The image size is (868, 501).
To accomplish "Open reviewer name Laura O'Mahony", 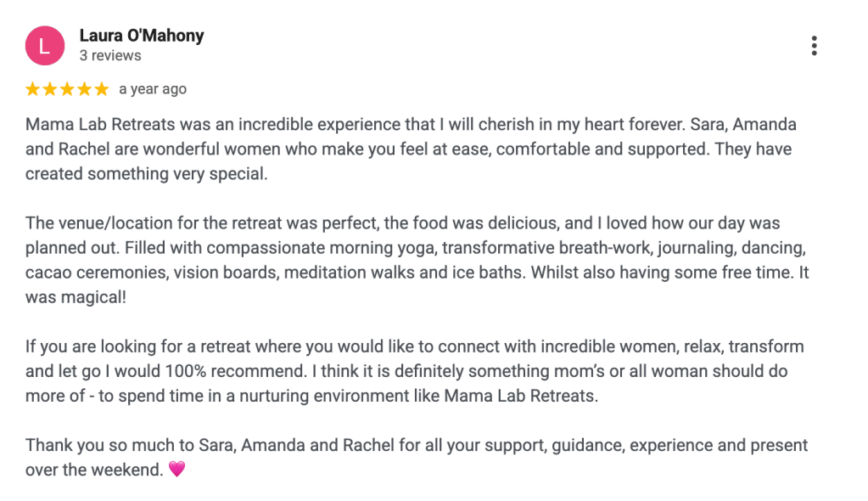I will [142, 36].
